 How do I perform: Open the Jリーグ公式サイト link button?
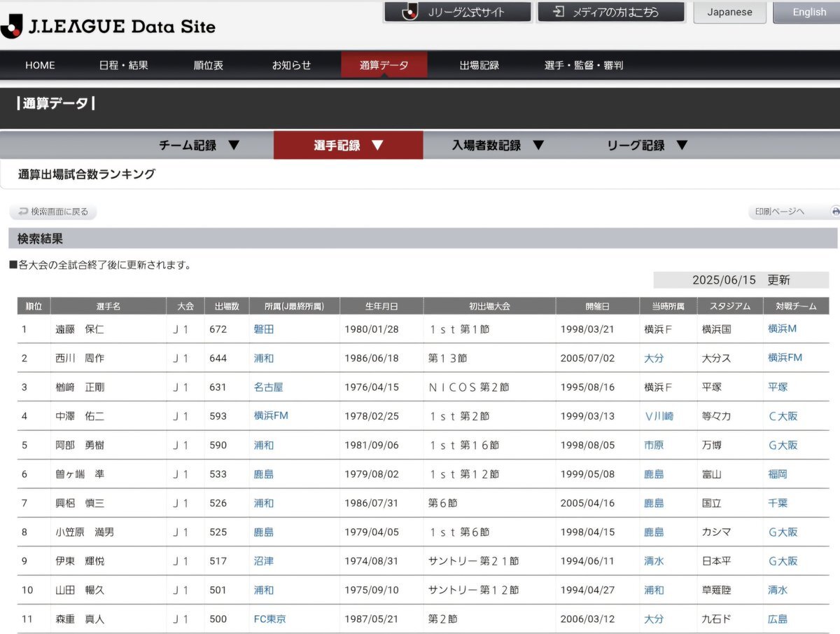[x=458, y=12]
